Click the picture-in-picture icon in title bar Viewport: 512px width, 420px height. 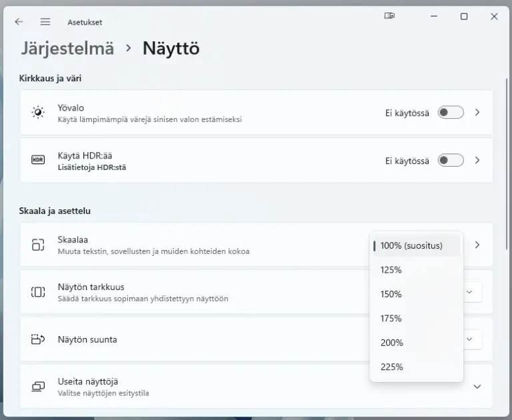(390, 16)
